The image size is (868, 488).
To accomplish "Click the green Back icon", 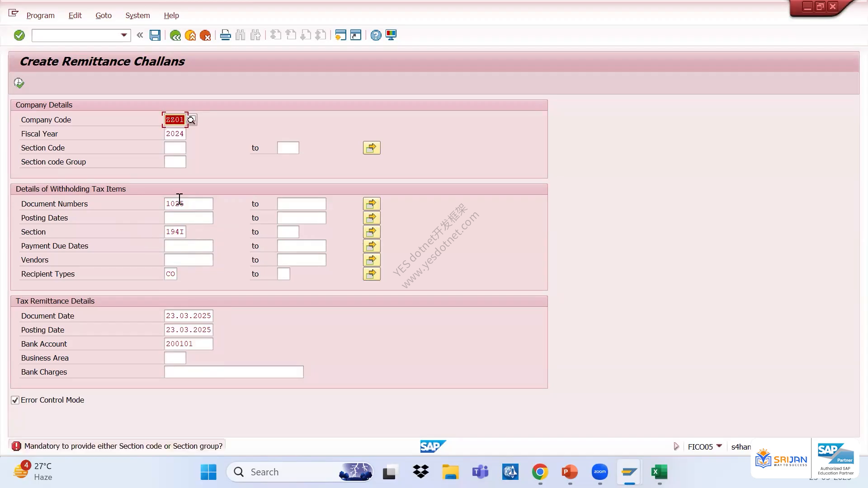I will pyautogui.click(x=175, y=35).
